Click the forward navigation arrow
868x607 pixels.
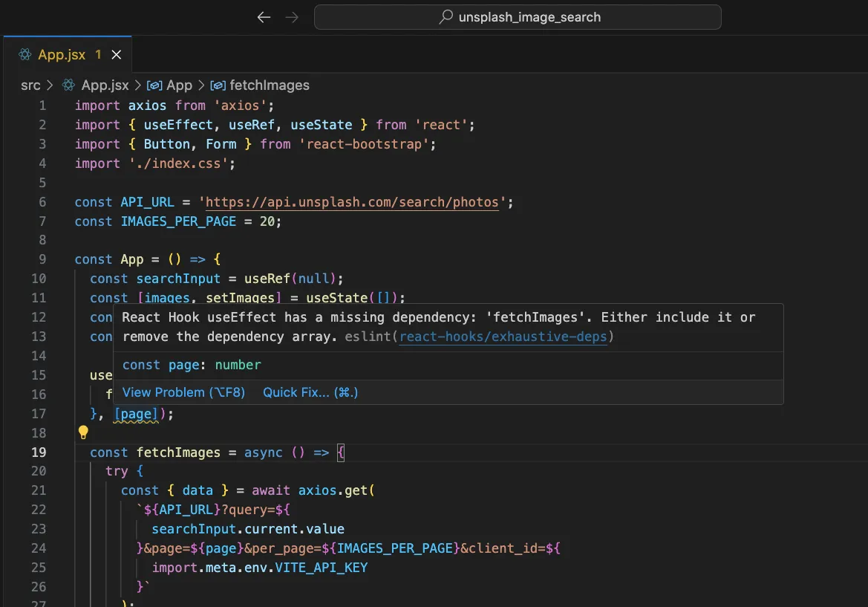coord(292,17)
